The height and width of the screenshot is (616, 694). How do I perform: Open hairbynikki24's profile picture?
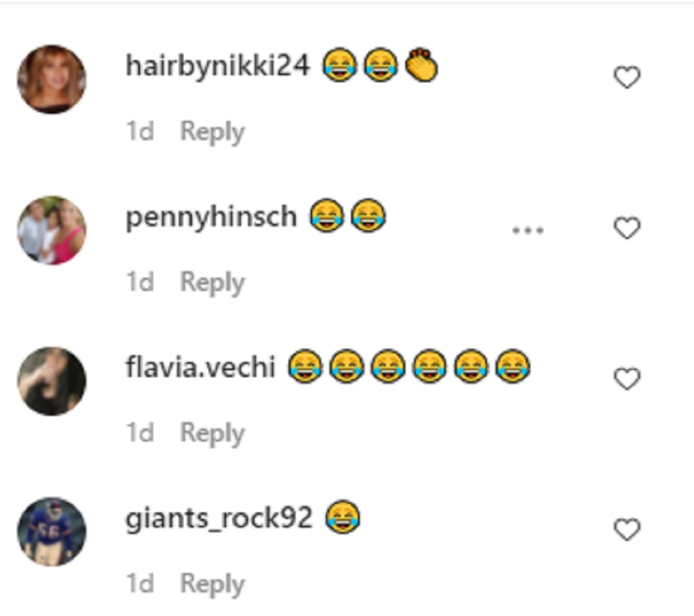click(x=52, y=79)
